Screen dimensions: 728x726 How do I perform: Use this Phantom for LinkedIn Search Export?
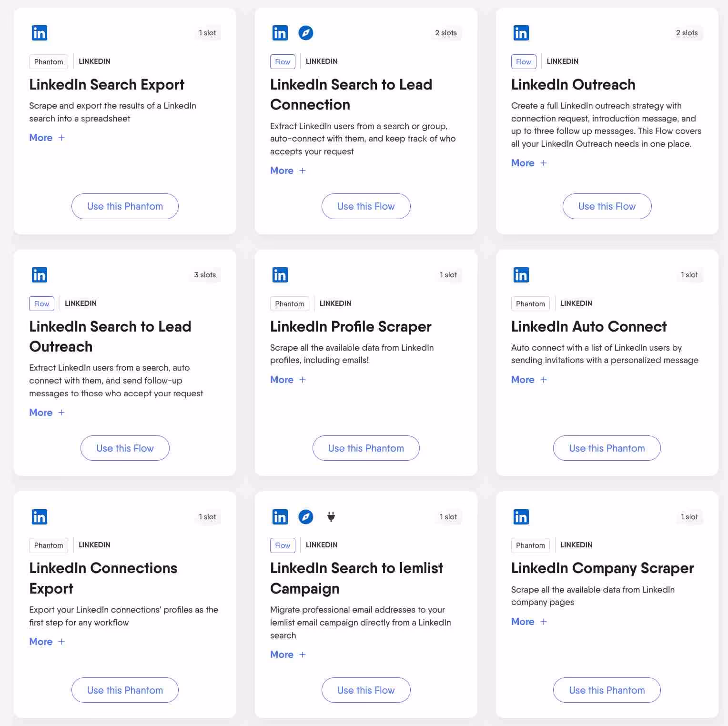(125, 206)
